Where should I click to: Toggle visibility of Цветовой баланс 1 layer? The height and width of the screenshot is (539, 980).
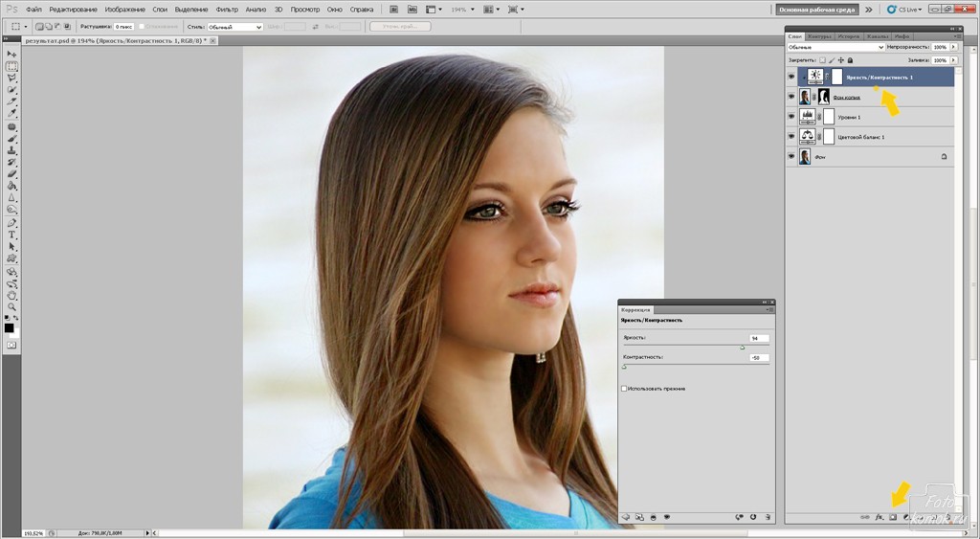(x=791, y=137)
